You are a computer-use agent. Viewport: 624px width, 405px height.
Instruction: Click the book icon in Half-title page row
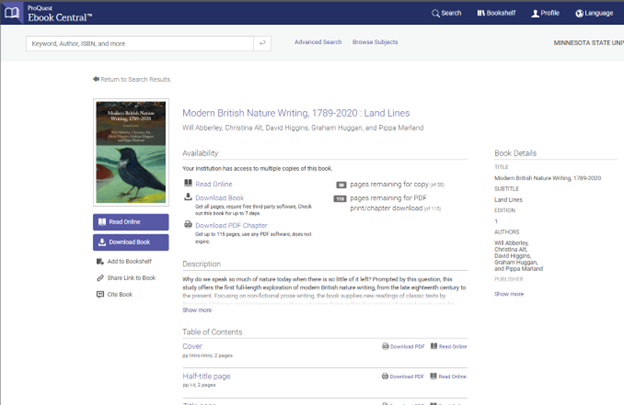[x=433, y=376]
